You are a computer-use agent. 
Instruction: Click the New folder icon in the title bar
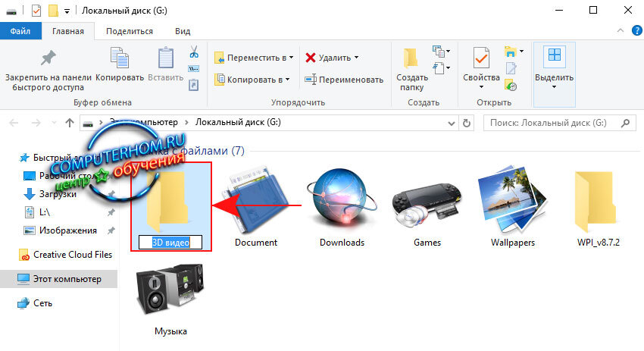[53, 11]
